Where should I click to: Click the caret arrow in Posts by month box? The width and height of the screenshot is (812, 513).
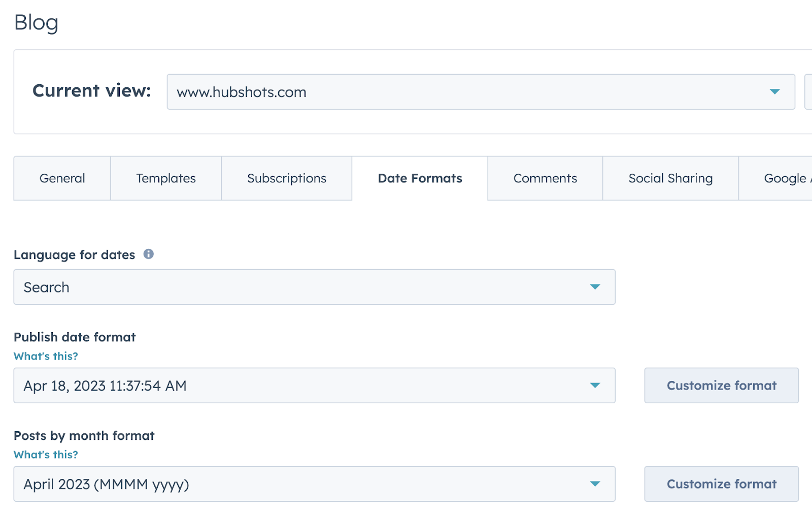[595, 484]
